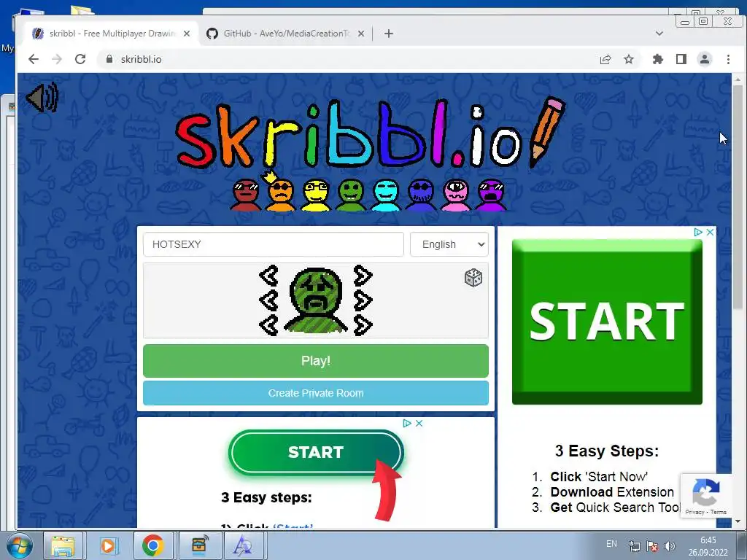Image resolution: width=747 pixels, height=560 pixels.
Task: Click the padlock site info icon
Action: (109, 59)
